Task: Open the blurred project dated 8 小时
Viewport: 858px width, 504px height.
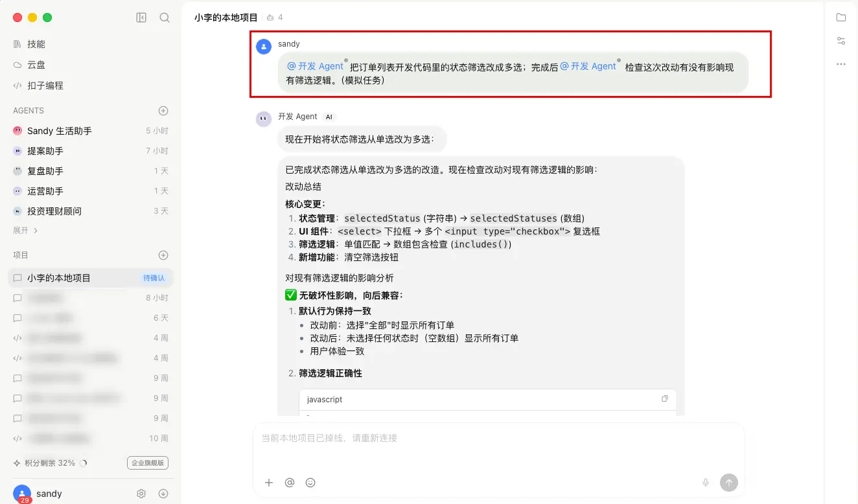Action: (91, 298)
